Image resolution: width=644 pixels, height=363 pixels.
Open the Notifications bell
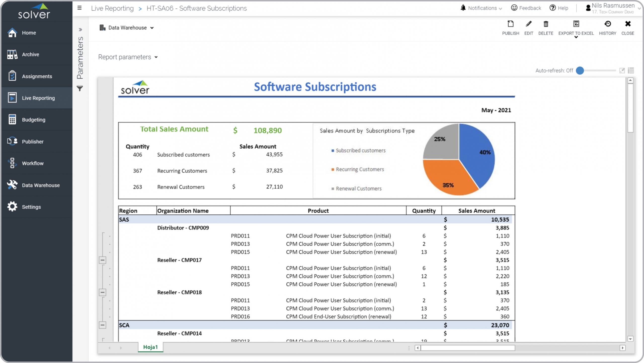click(463, 8)
